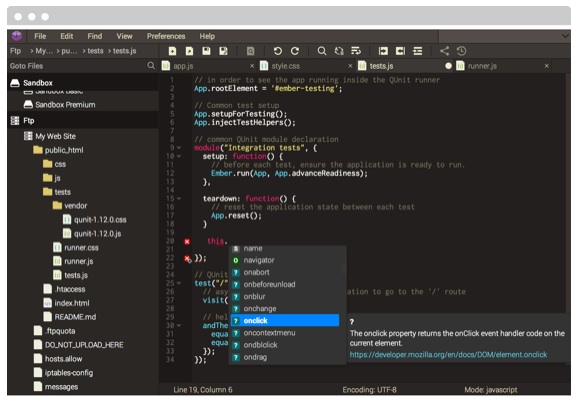The height and width of the screenshot is (400, 579).
Task: Click the app.js tab file icon
Action: click(166, 66)
